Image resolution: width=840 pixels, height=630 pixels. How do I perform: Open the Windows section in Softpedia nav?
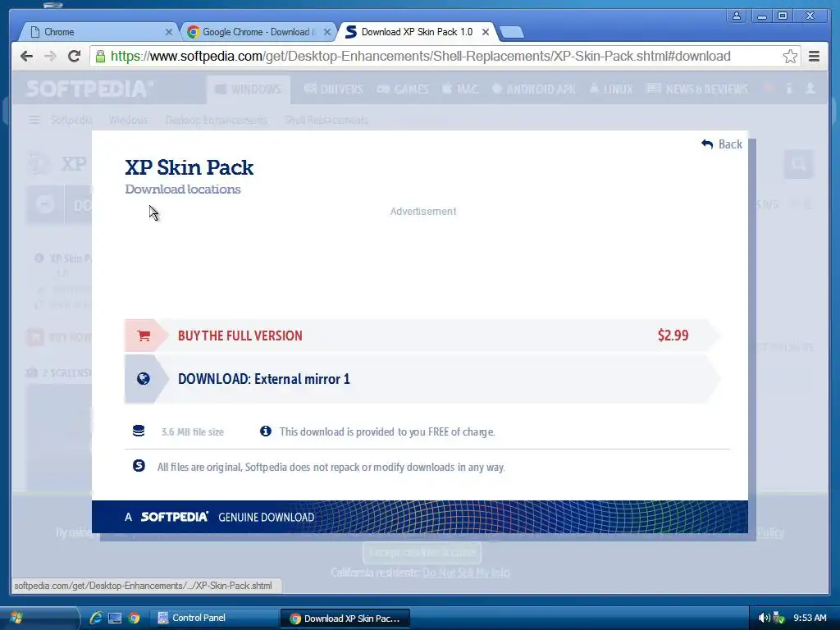(248, 89)
